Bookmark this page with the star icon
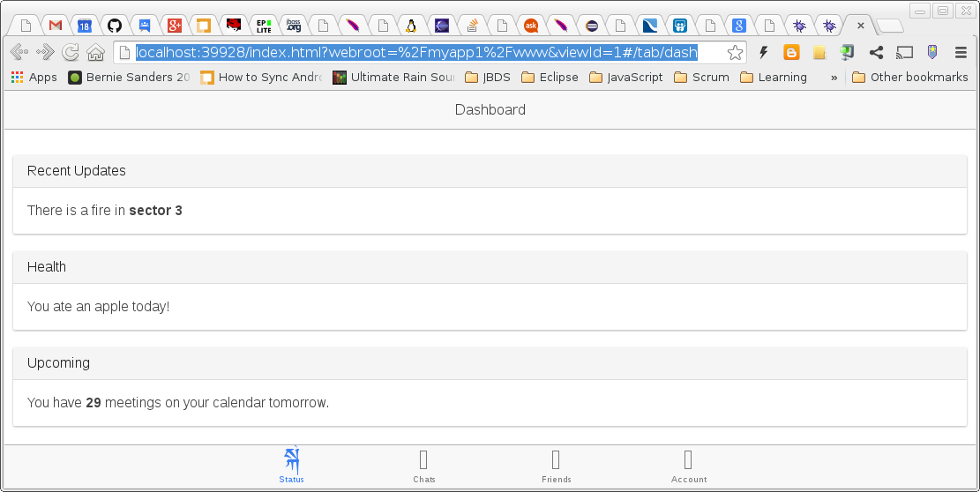Viewport: 980px width, 492px height. click(x=735, y=53)
